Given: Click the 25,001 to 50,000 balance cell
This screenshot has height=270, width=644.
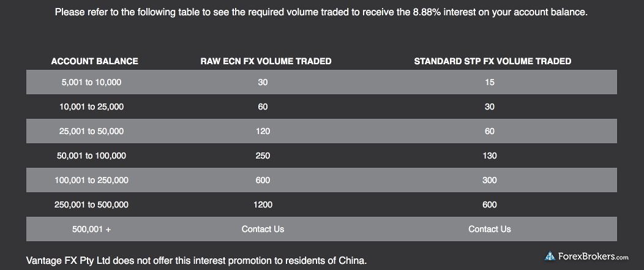Looking at the screenshot, I should pyautogui.click(x=92, y=131).
